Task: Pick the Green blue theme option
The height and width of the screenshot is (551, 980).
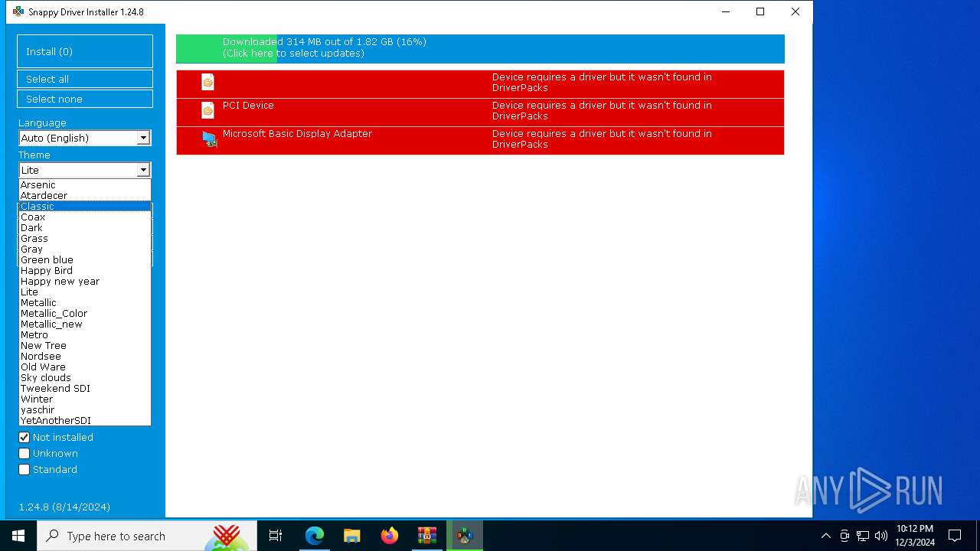Action: coord(85,259)
